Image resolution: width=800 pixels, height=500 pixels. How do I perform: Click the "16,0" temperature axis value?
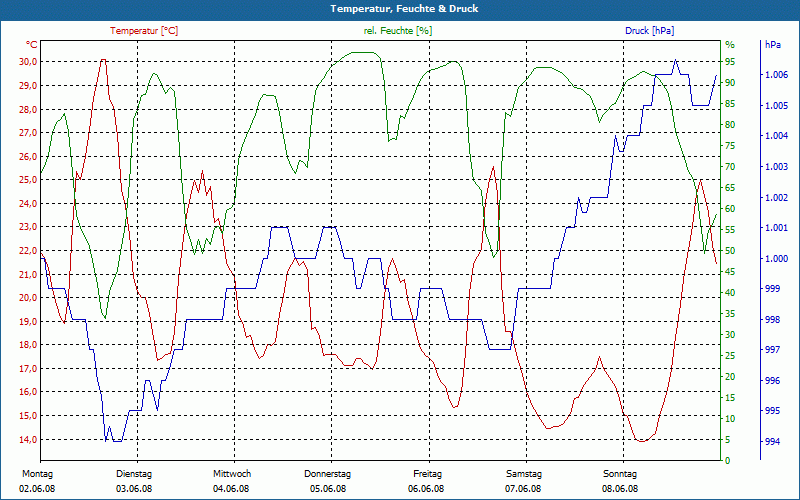[29, 392]
